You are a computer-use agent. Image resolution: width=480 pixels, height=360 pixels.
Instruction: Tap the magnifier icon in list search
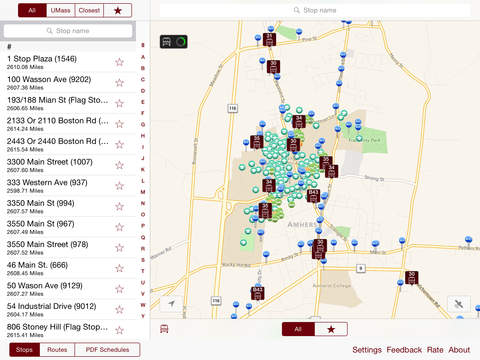tap(49, 31)
